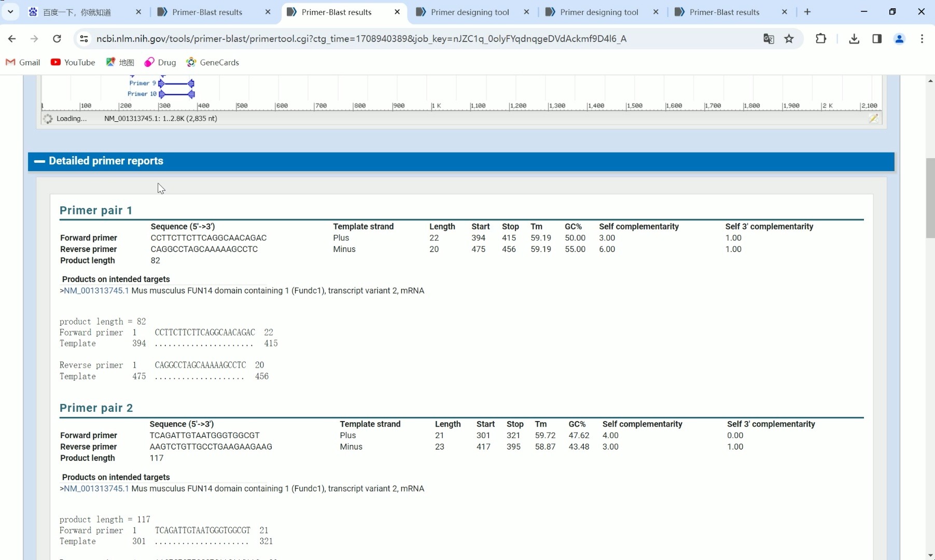Click the browser forward arrow
Image resolution: width=935 pixels, height=560 pixels.
click(x=34, y=38)
